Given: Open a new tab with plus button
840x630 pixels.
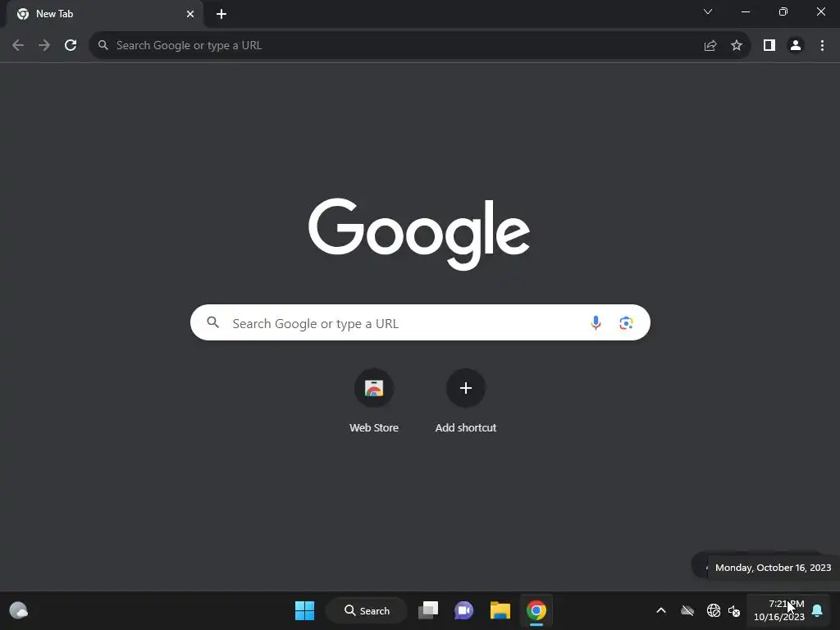Looking at the screenshot, I should 221,14.
